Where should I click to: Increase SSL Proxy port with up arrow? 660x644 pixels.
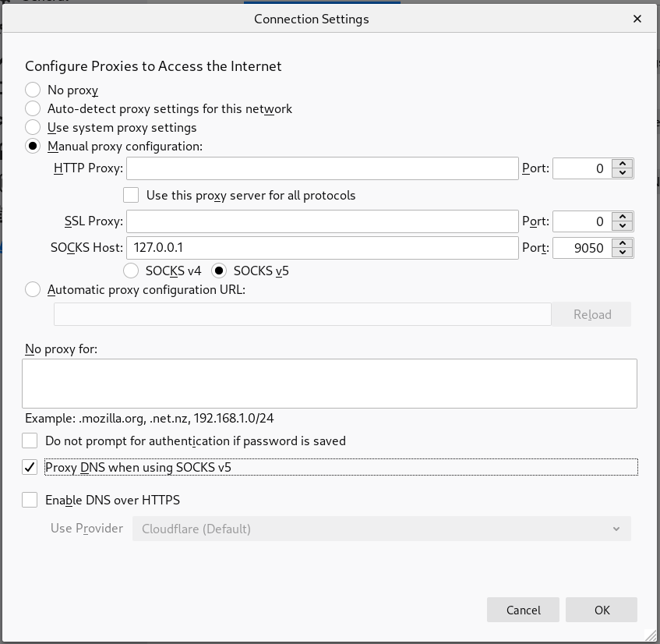(x=622, y=217)
